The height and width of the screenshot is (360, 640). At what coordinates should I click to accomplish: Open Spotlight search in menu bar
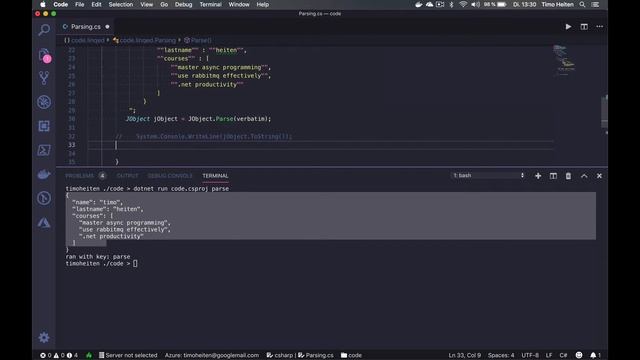[x=582, y=4]
